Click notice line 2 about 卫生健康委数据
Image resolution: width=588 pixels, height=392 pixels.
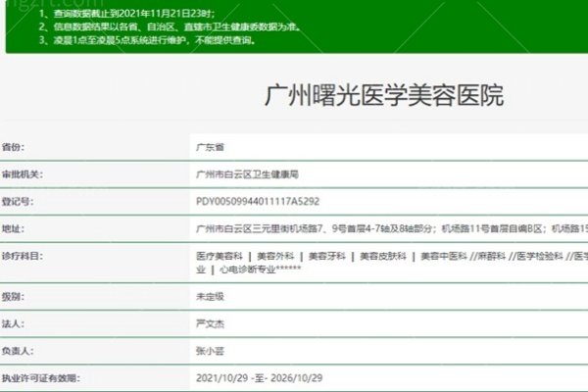point(170,27)
